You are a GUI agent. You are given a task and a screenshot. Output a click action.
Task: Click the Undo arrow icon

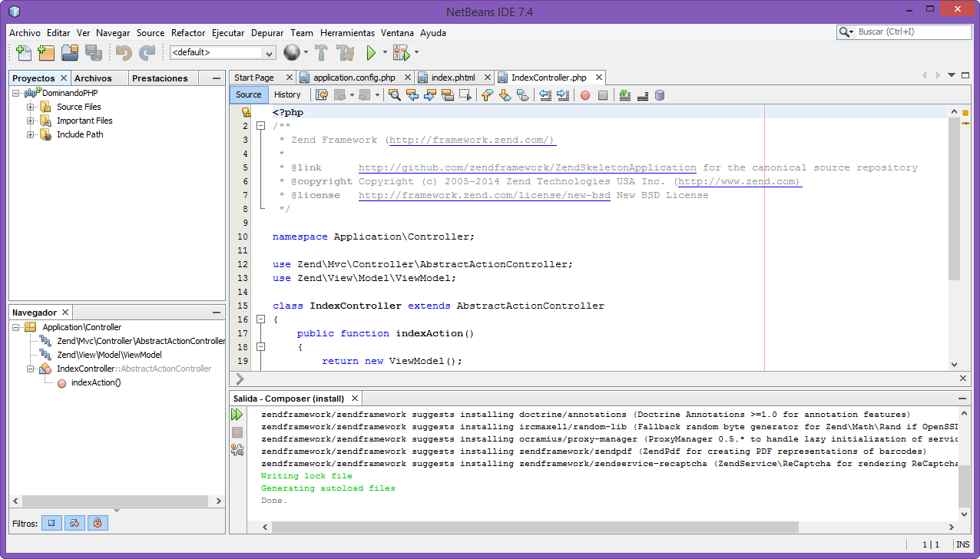pyautogui.click(x=123, y=52)
